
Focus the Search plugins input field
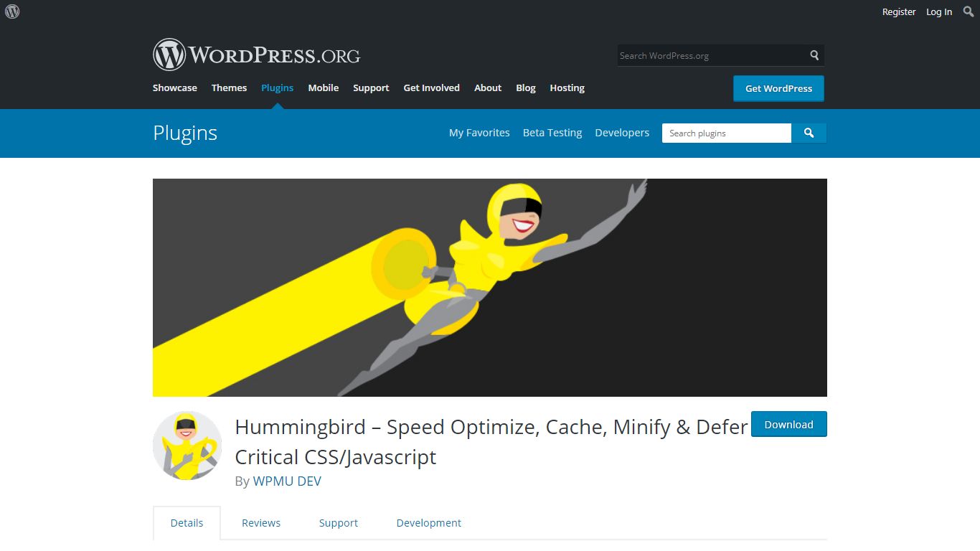(726, 133)
